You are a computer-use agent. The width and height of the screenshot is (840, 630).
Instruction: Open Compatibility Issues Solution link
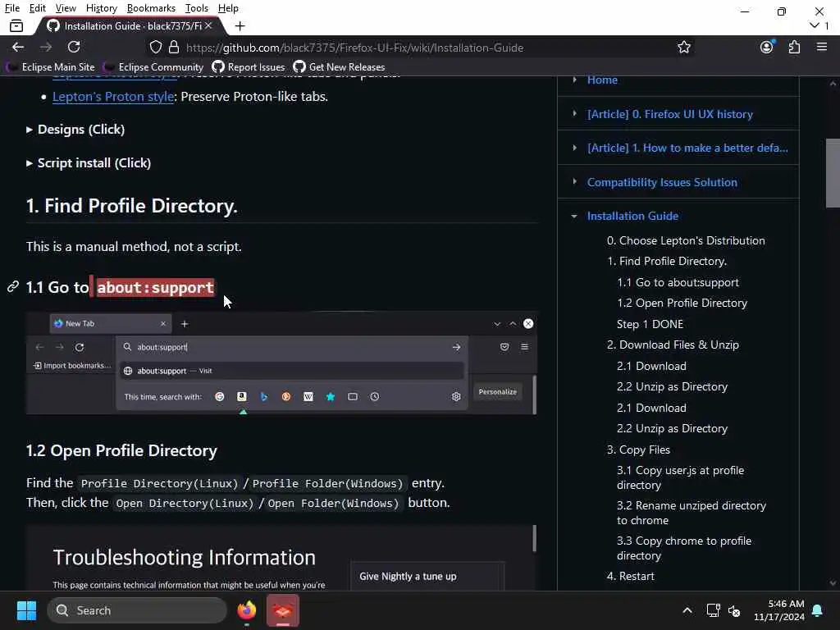[x=662, y=182]
